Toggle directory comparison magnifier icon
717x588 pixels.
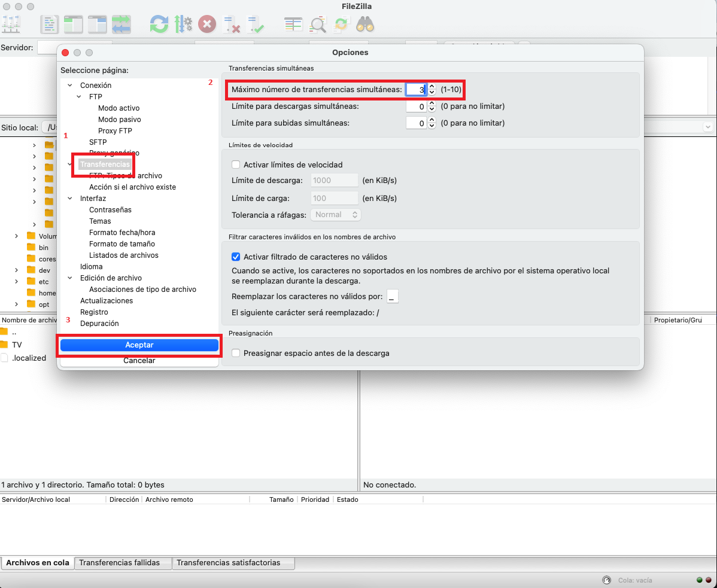click(318, 24)
